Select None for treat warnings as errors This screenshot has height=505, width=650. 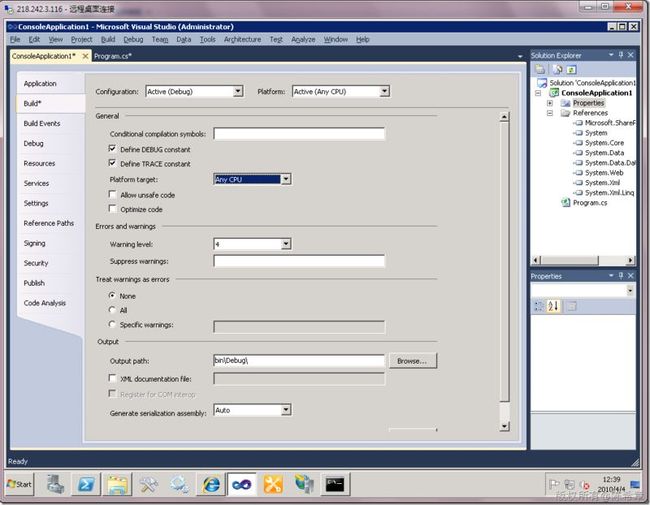point(112,296)
